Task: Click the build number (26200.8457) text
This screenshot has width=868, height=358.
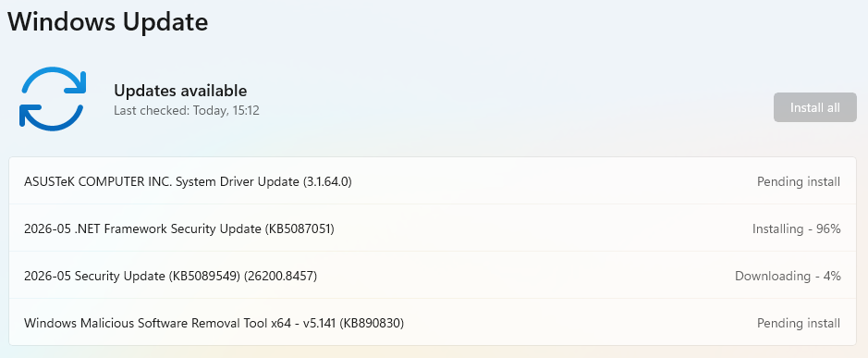Action: [x=279, y=276]
